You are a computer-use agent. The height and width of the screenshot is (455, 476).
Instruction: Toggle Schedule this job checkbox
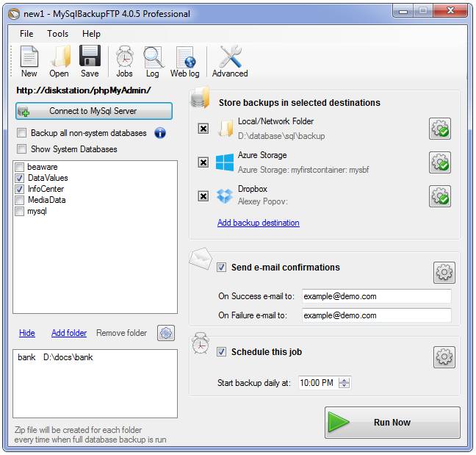221,352
